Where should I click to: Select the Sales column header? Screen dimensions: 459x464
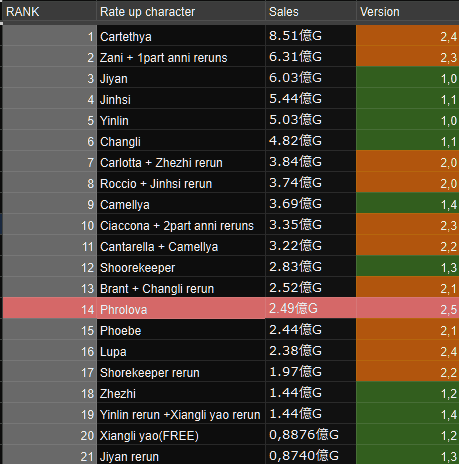311,12
